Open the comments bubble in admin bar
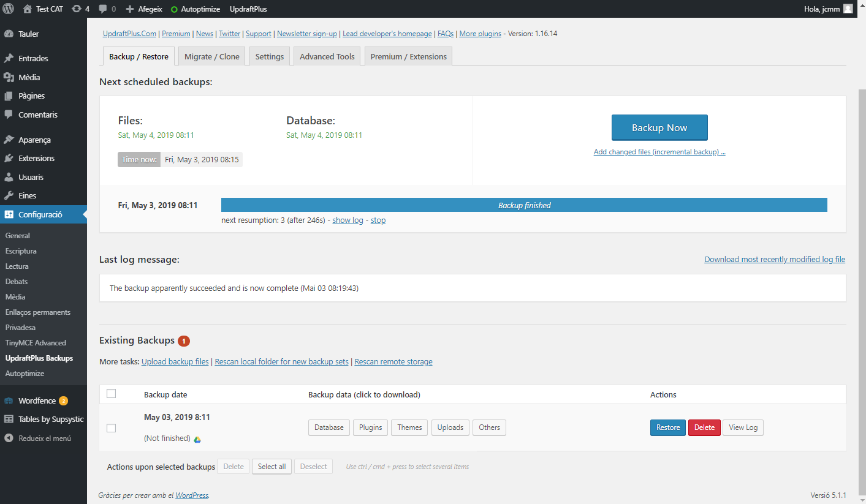Screen dimensions: 866x504 107,9
